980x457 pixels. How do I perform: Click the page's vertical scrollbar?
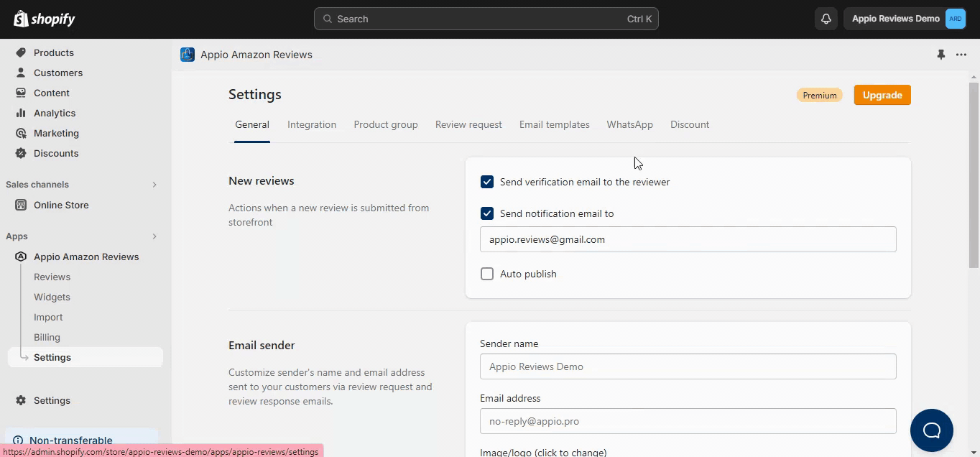coord(974,172)
